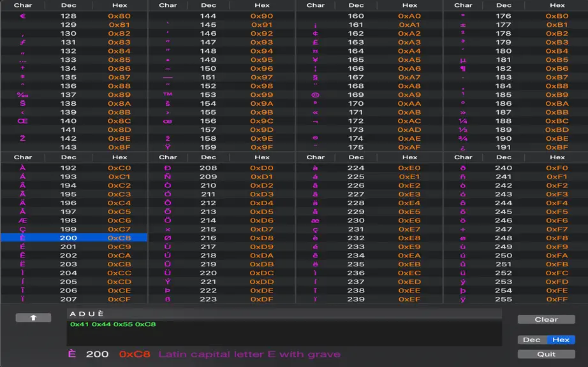Select the inverted question mark row 191

[x=516, y=147]
